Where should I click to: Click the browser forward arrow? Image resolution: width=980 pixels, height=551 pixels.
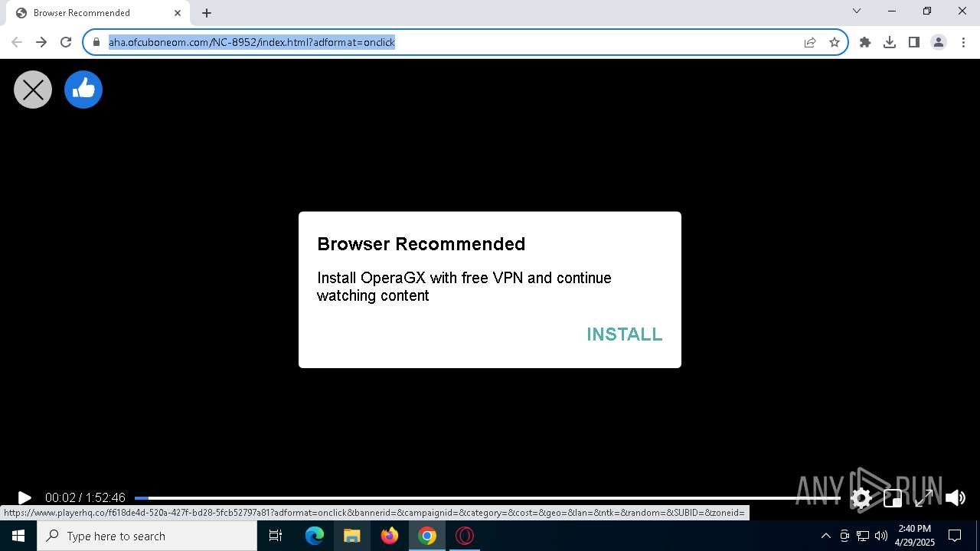point(41,42)
